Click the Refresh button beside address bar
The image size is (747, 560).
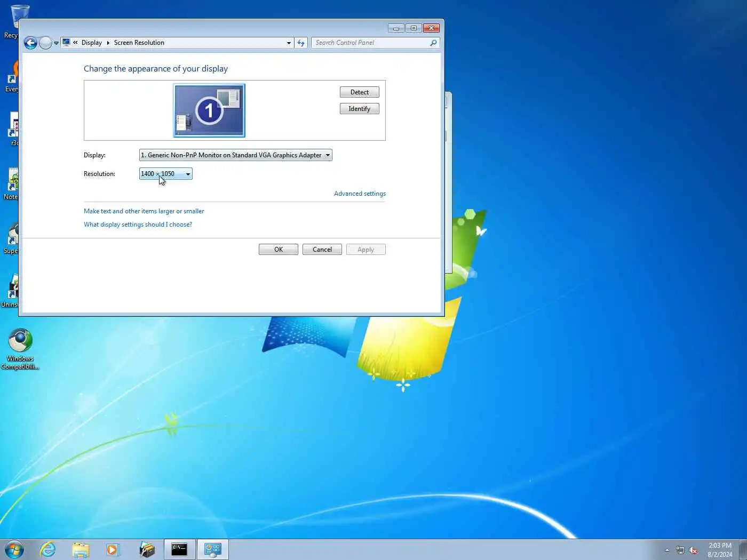point(301,43)
